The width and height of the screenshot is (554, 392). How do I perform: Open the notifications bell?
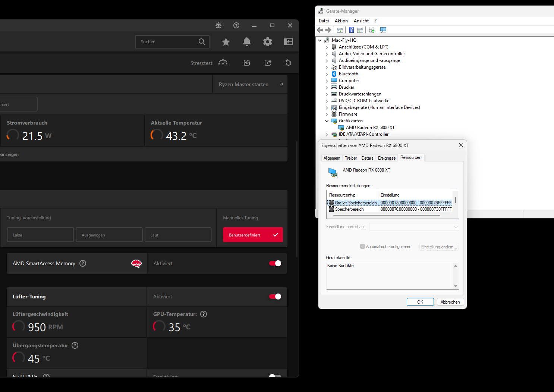coord(247,42)
